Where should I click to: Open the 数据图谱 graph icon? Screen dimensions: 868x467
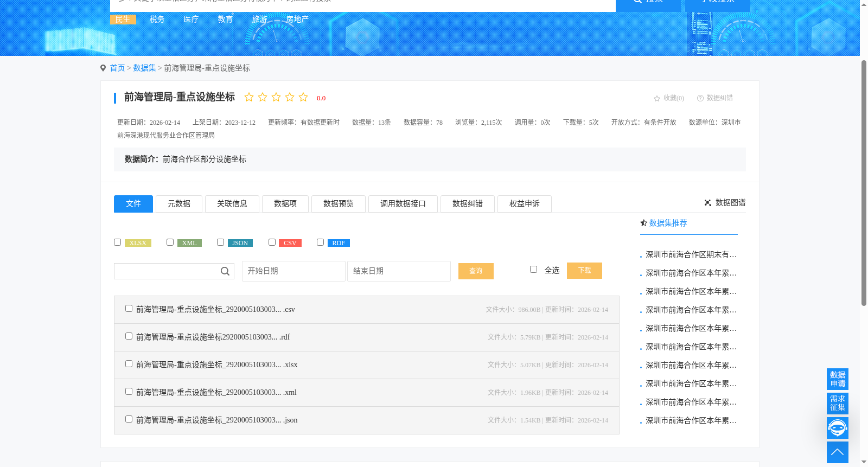[x=708, y=203]
